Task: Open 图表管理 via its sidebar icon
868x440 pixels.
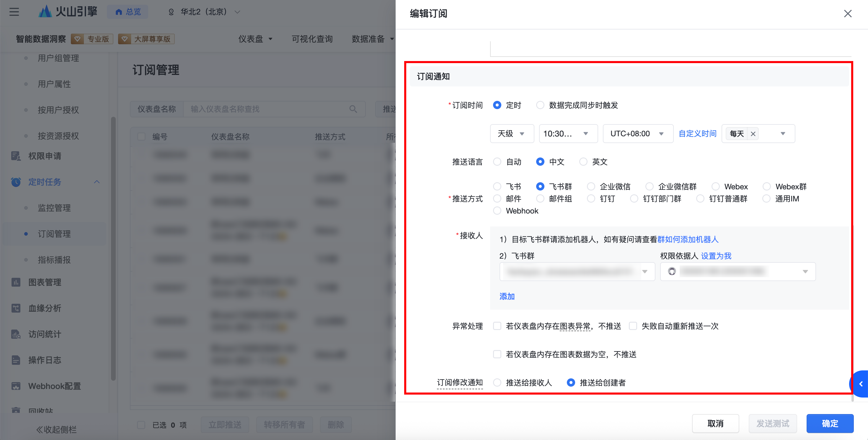Action: tap(15, 282)
